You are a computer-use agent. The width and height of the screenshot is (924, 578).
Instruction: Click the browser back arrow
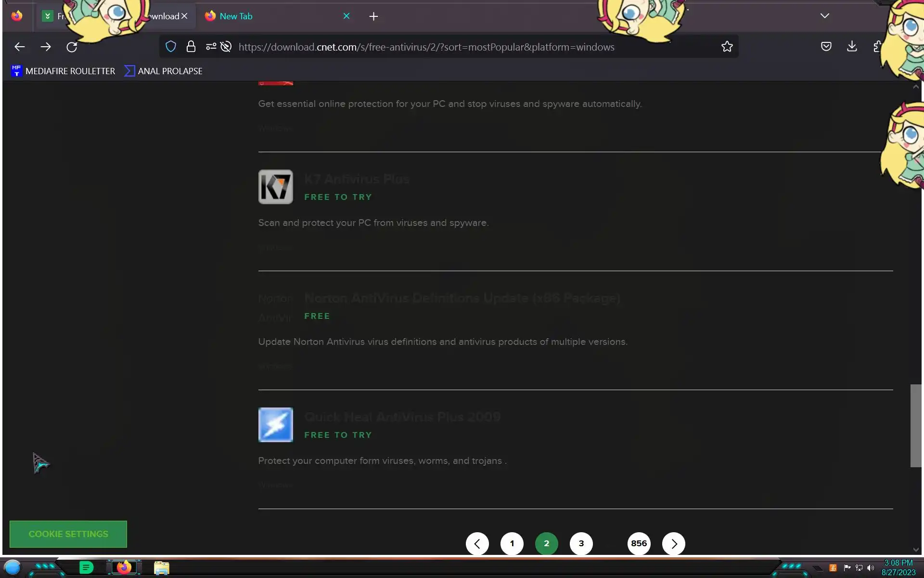[x=20, y=47]
